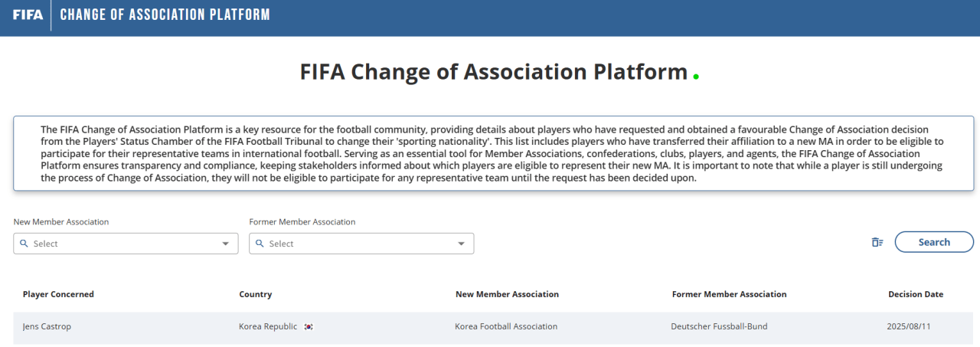Click the Korea Football Association cell
The height and width of the screenshot is (347, 980).
(x=506, y=326)
